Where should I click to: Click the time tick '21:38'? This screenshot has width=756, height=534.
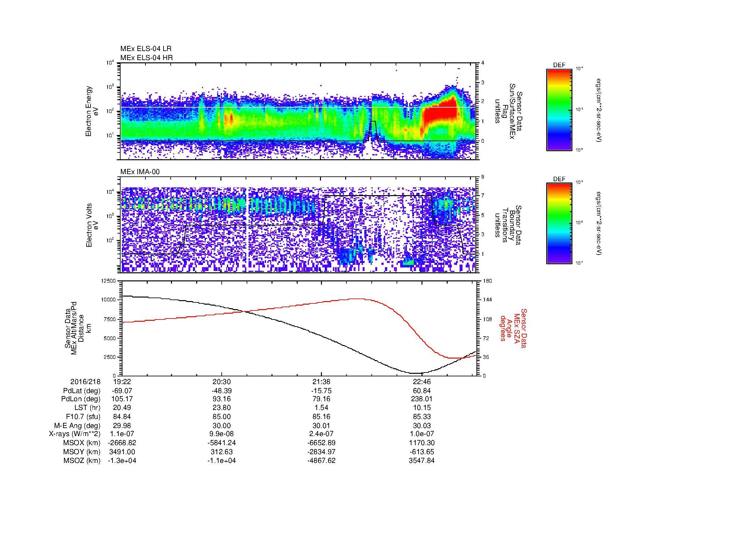click(x=321, y=382)
